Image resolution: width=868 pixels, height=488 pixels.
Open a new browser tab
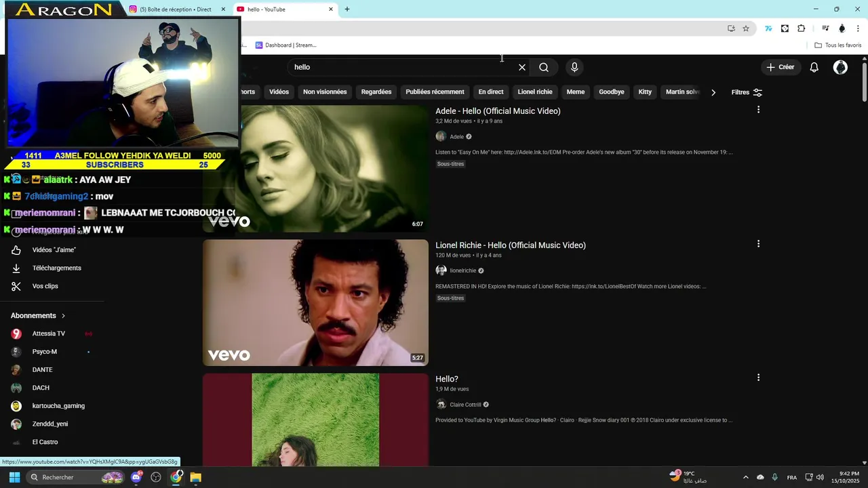tap(347, 9)
